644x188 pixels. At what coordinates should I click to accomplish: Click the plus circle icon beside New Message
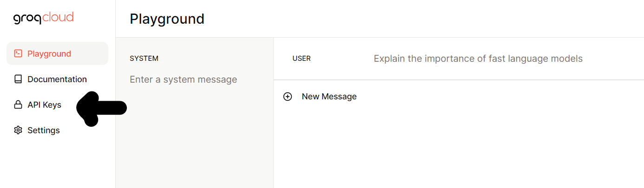(x=288, y=97)
